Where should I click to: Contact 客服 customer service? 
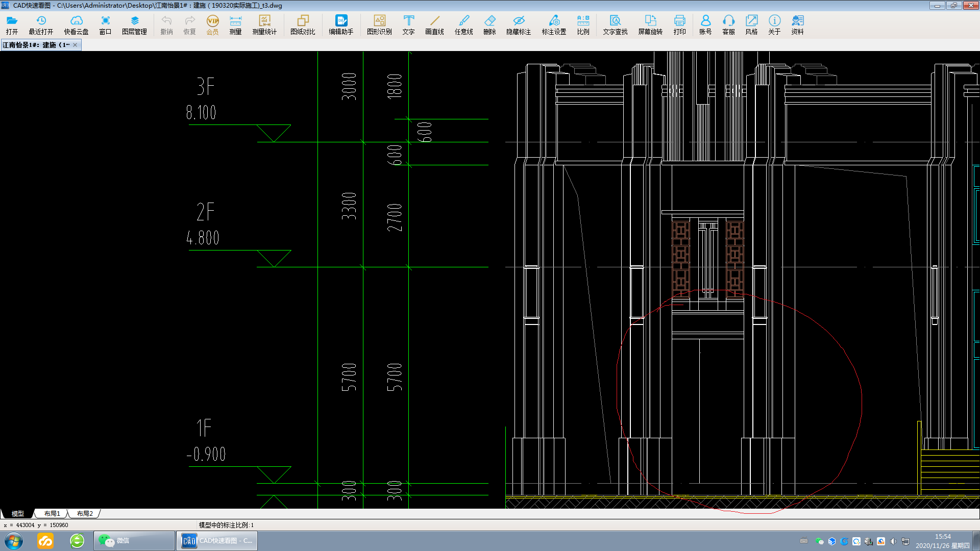point(728,25)
